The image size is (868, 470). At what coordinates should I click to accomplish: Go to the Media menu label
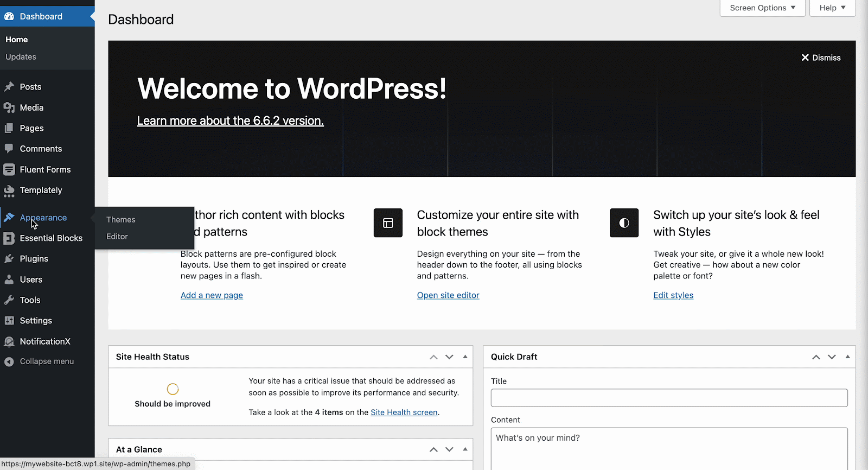pyautogui.click(x=31, y=107)
